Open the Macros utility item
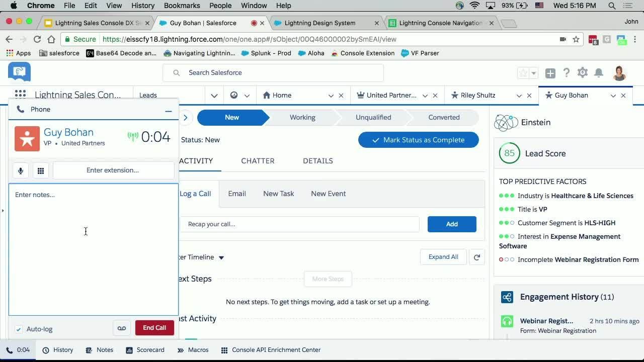Viewport: 644px width, 362px height. point(193,350)
